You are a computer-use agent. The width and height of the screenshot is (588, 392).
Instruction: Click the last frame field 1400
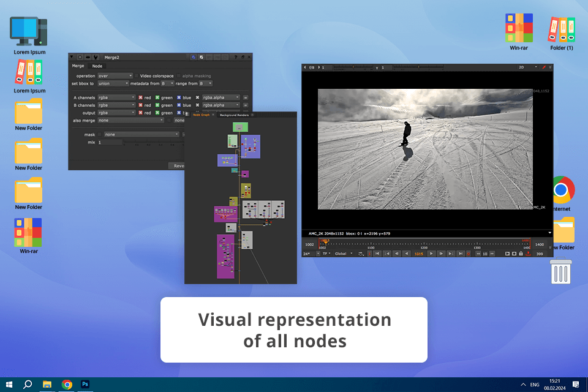(x=539, y=244)
